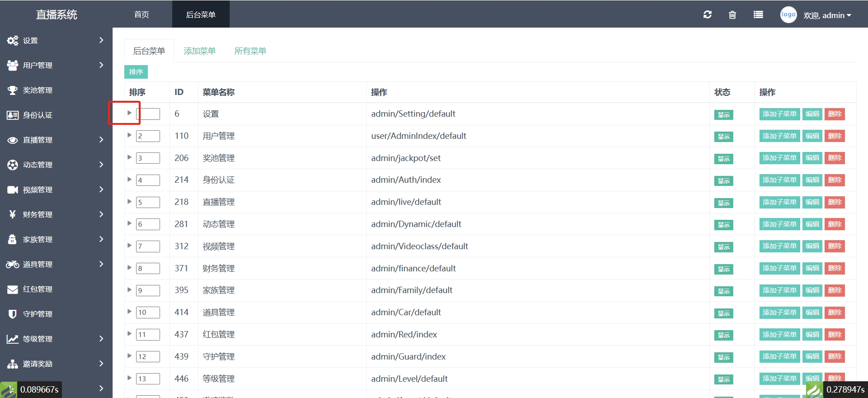Viewport: 868px width, 398px height.
Task: Click the 直播系统 site title
Action: click(57, 14)
